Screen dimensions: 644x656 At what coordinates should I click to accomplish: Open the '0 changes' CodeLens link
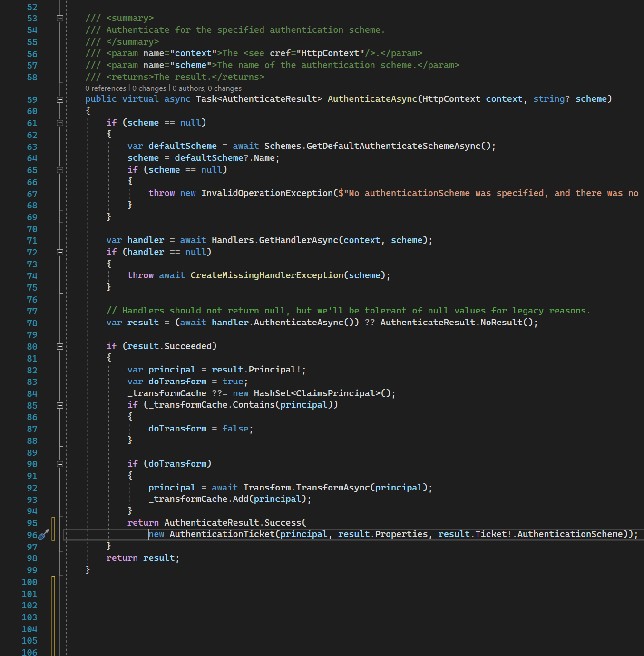pos(149,88)
